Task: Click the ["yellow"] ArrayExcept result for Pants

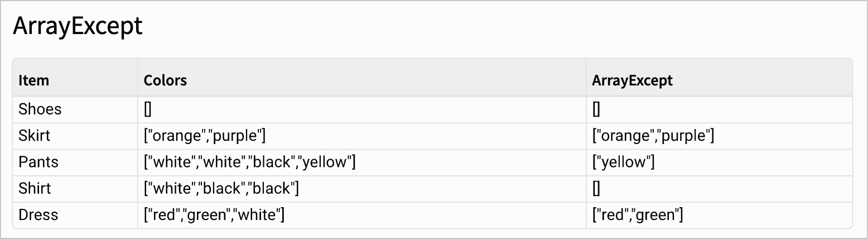Action: [x=623, y=162]
